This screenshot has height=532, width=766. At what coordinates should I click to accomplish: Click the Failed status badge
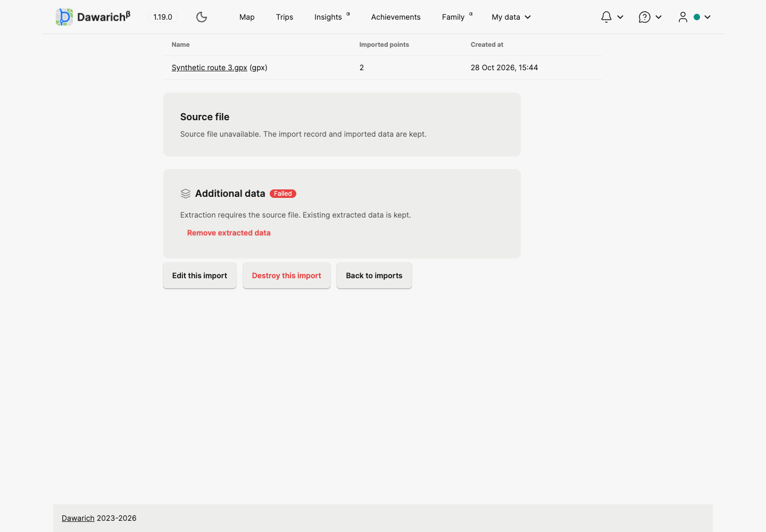click(283, 194)
